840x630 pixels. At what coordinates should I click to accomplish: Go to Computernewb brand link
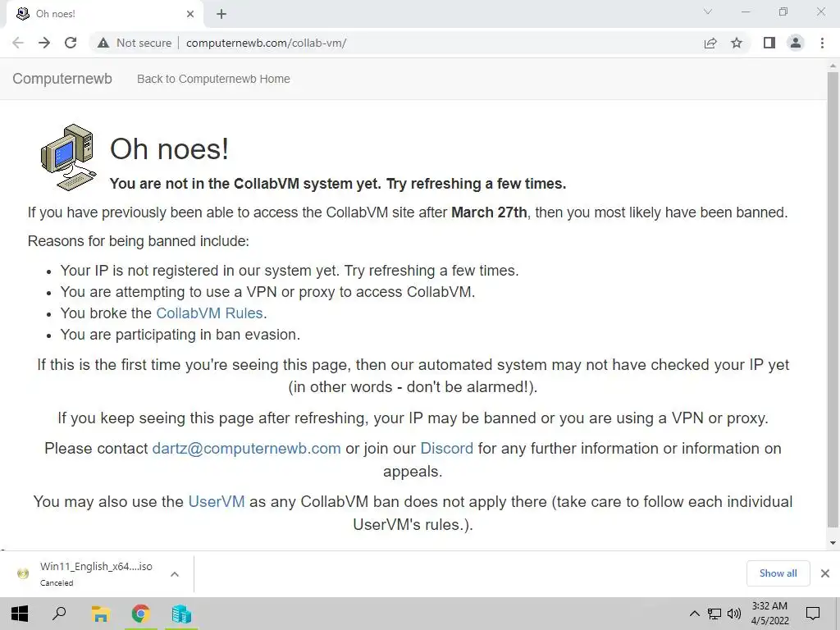[62, 79]
